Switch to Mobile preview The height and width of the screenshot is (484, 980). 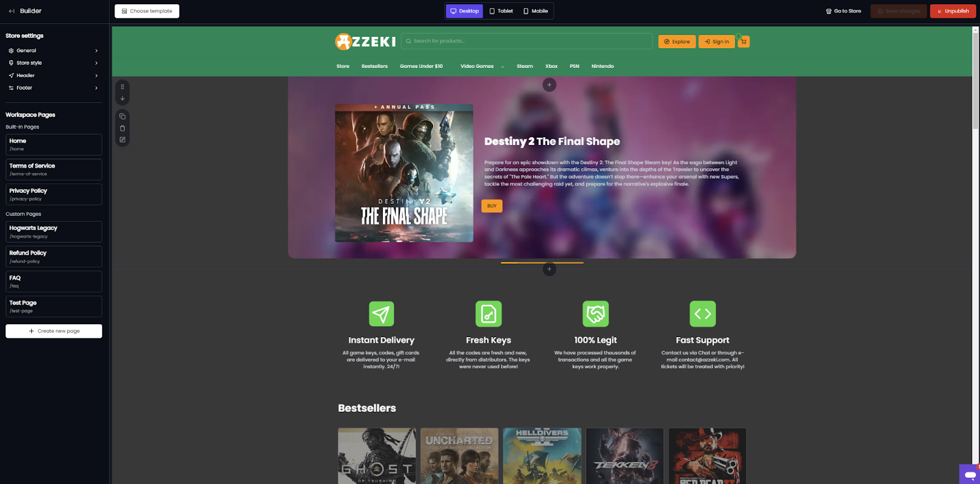tap(535, 11)
